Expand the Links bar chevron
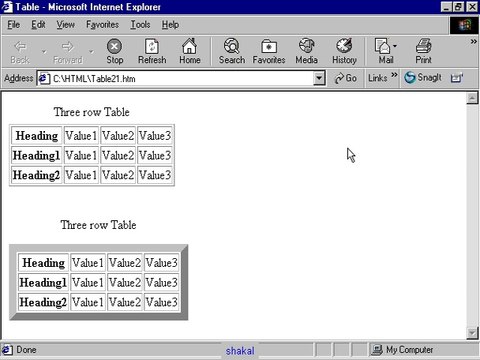This screenshot has width=480, height=360. (x=394, y=75)
